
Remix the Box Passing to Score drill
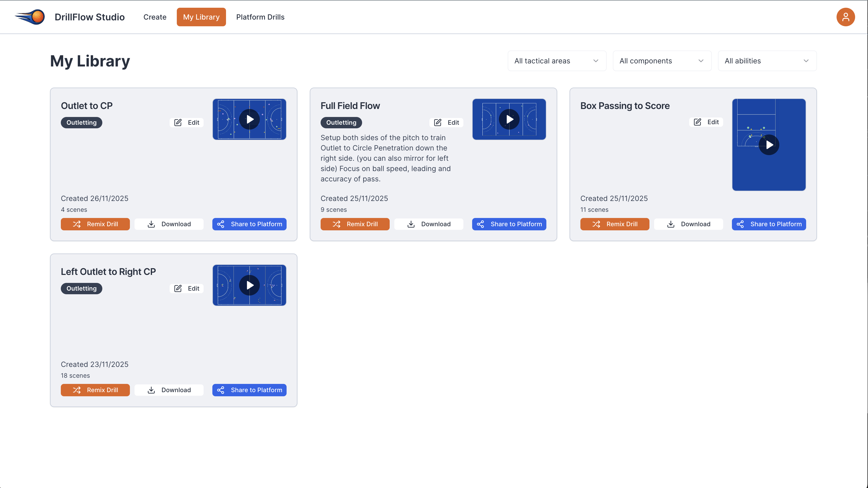tap(615, 224)
